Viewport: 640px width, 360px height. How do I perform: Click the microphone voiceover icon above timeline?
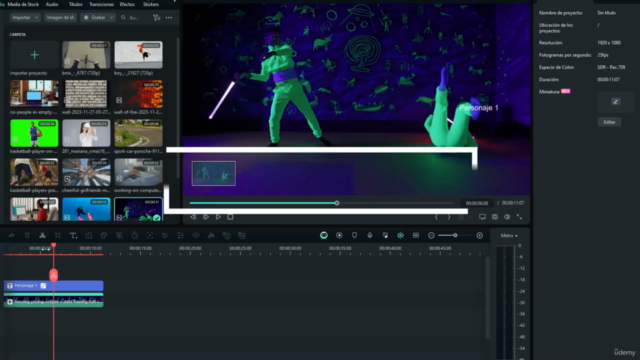click(370, 235)
